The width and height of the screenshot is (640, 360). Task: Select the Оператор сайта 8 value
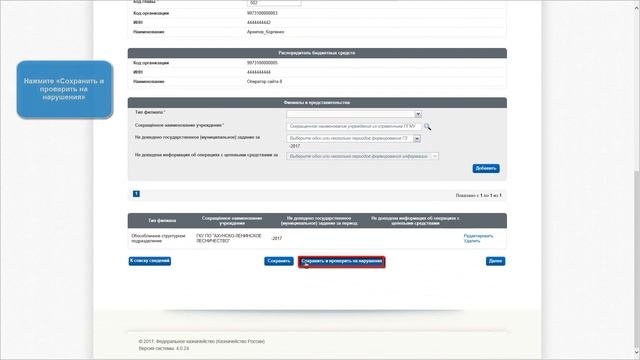point(264,82)
